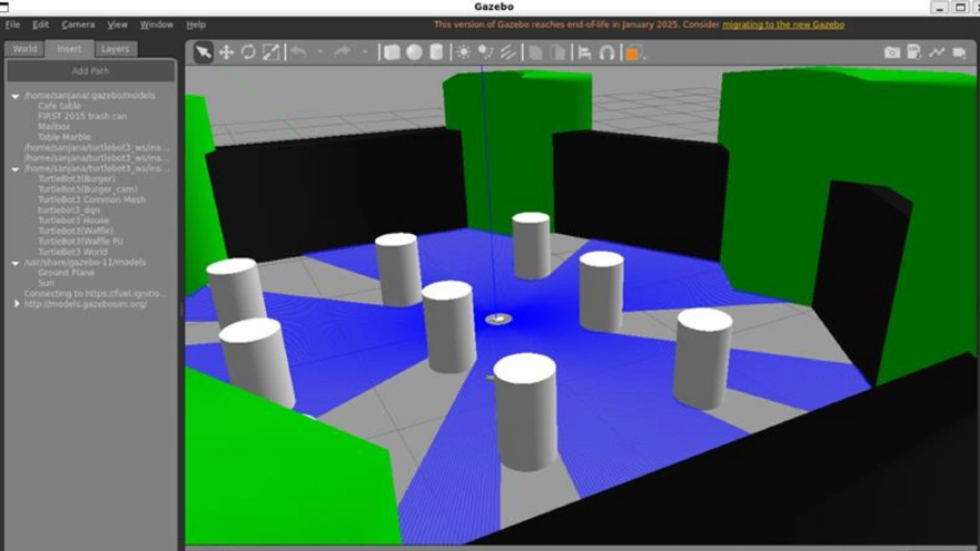The width and height of the screenshot is (980, 551).
Task: Switch to the Insert tab
Action: coord(69,49)
